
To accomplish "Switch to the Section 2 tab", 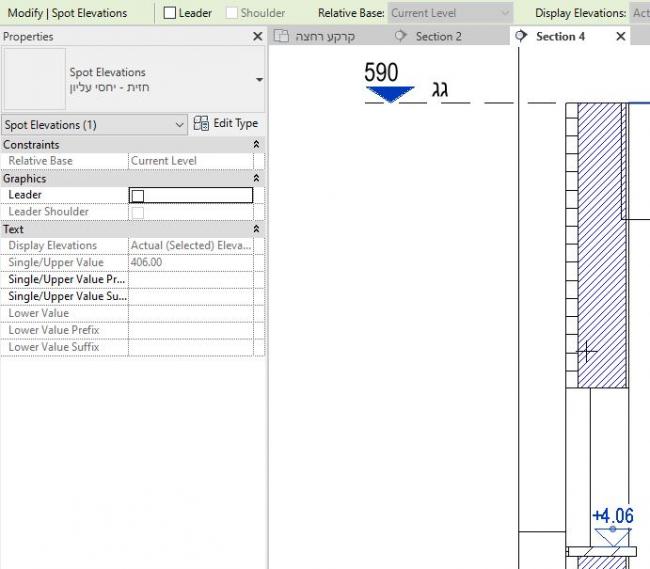I will tap(438, 36).
